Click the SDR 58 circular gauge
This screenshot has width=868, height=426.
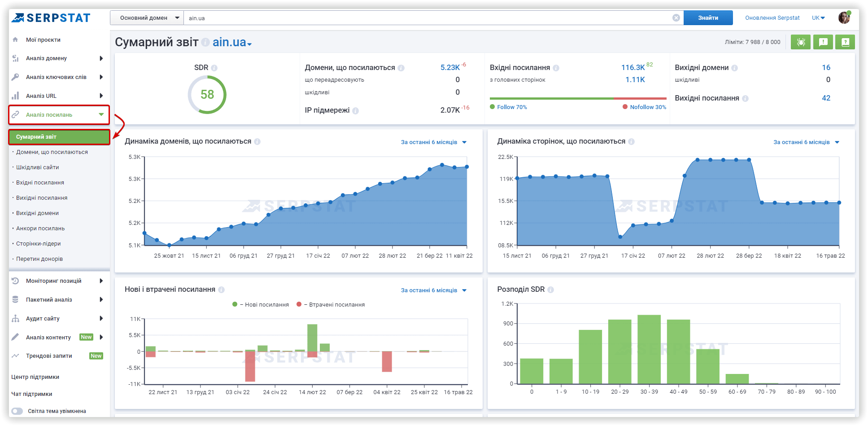click(x=207, y=95)
